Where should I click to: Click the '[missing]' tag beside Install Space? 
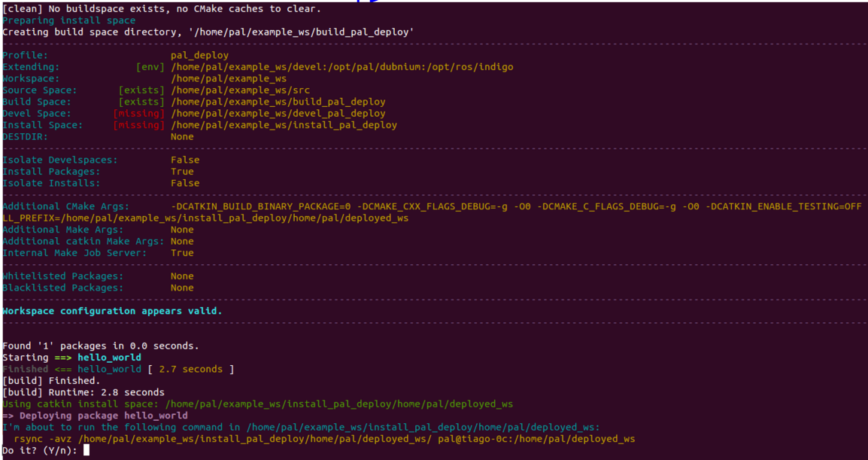[139, 125]
